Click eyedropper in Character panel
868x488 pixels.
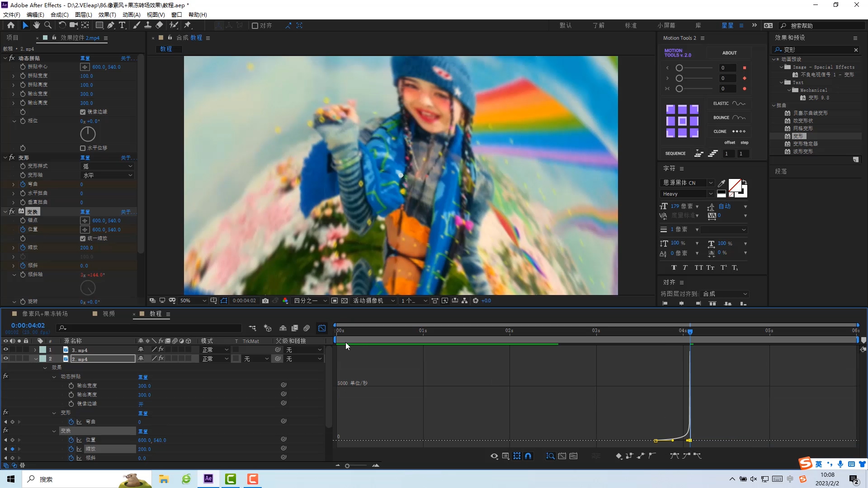(x=722, y=183)
